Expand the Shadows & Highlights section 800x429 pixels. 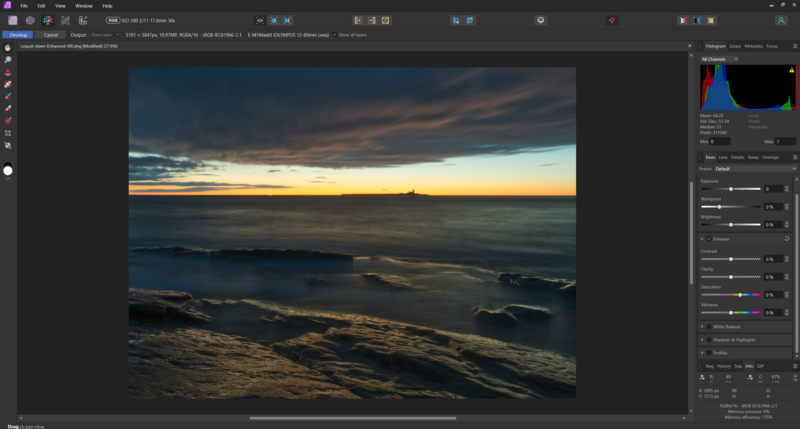click(x=702, y=340)
